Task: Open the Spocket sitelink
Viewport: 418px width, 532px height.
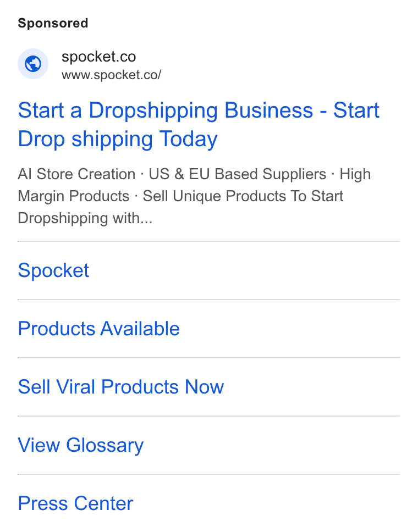Action: [53, 270]
